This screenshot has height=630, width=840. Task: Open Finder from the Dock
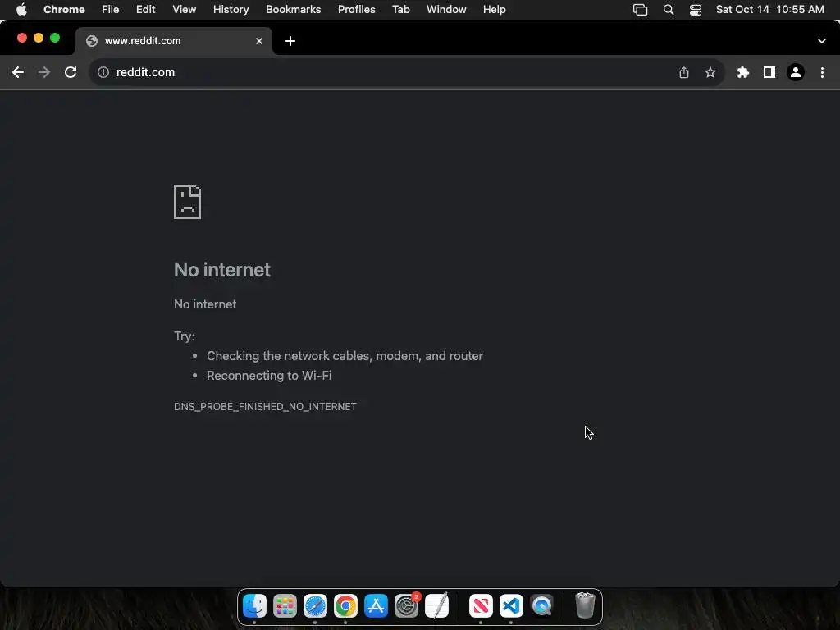click(x=254, y=606)
